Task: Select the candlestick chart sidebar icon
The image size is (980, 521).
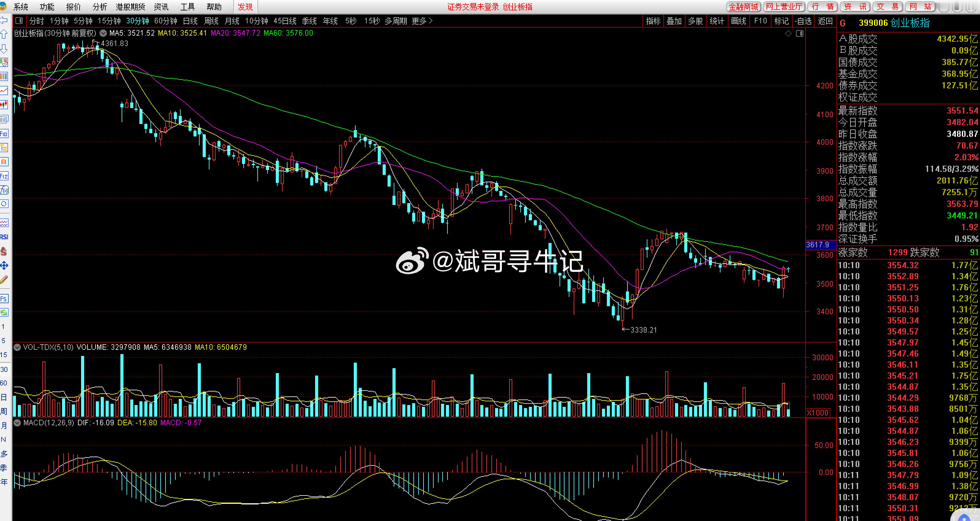Action: click(4, 105)
